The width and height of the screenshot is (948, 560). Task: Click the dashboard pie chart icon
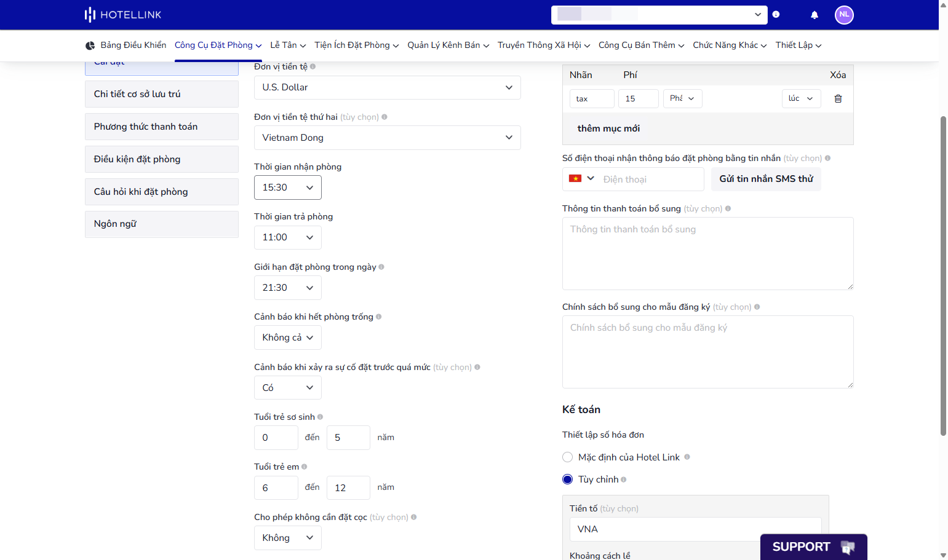click(x=90, y=45)
